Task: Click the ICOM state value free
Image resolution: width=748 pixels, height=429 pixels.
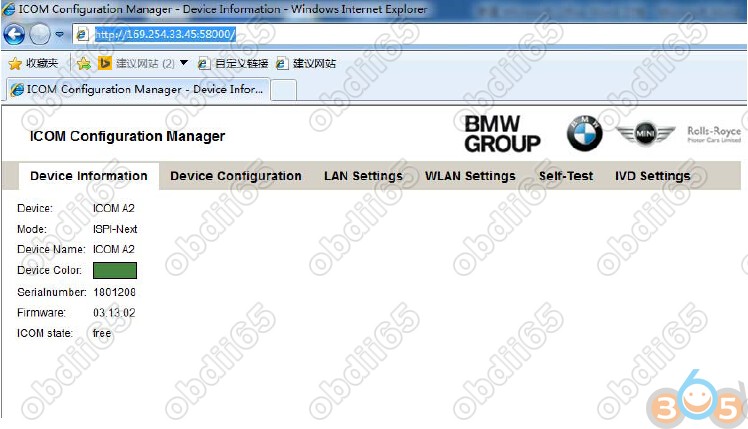Action: (102, 333)
